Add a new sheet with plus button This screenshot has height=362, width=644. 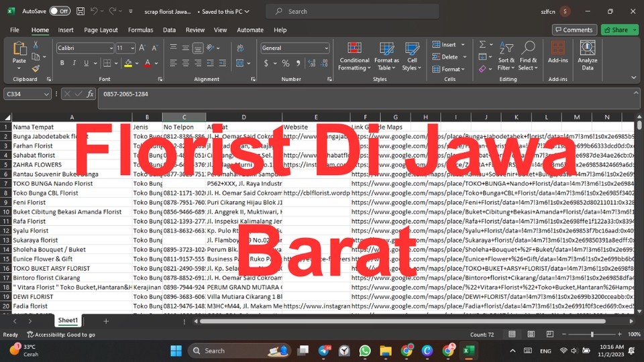[106, 321]
